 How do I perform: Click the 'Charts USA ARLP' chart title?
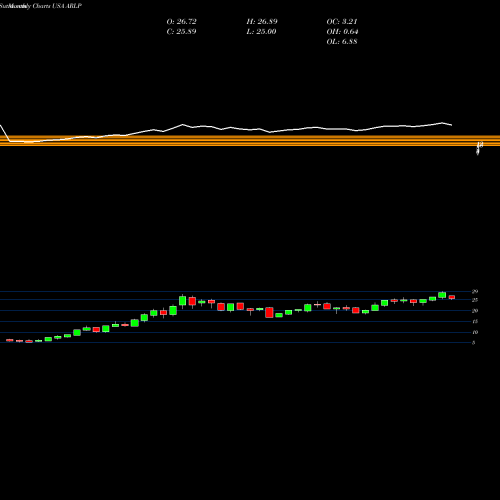tap(57, 6)
